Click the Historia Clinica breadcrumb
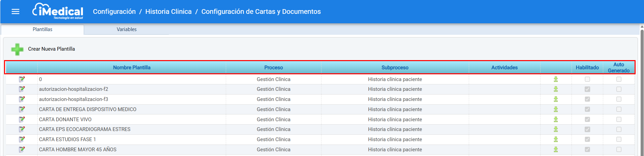This screenshot has height=156, width=644. click(x=168, y=11)
